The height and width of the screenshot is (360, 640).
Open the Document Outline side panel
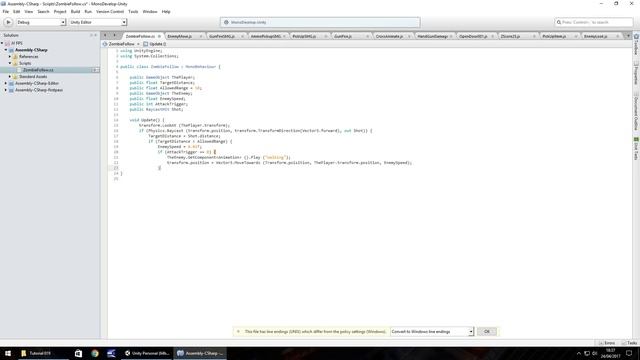[636, 112]
